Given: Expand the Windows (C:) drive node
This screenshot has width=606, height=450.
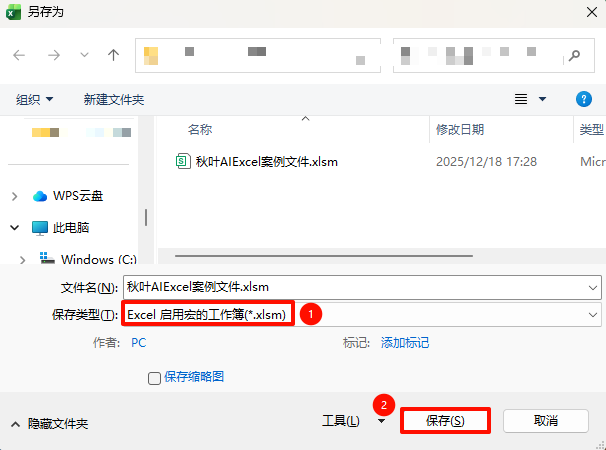Looking at the screenshot, I should 22,260.
